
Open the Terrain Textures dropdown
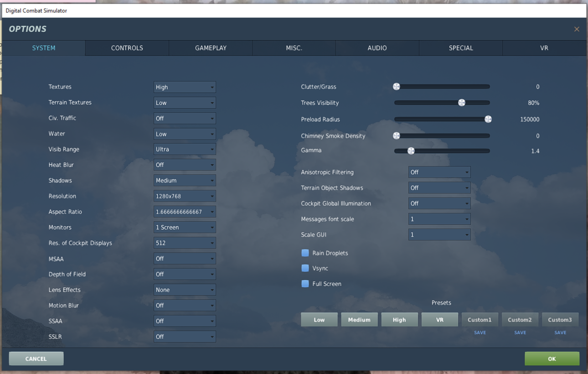(x=185, y=103)
